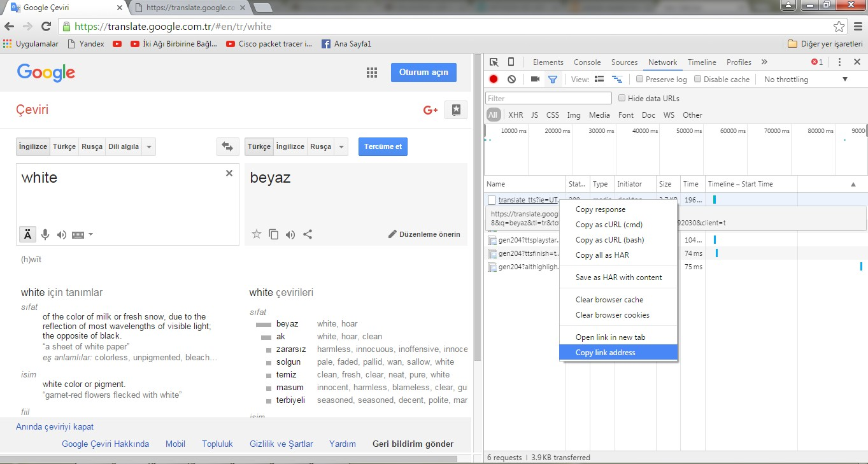The width and height of the screenshot is (868, 464).
Task: Clear the network log
Action: click(x=511, y=80)
